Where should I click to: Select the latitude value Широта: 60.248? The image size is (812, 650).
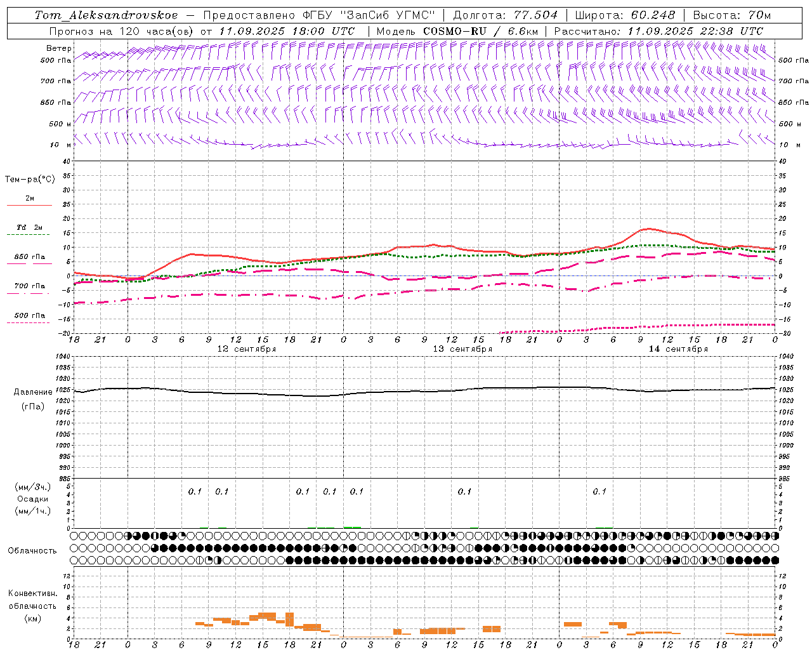625,15
